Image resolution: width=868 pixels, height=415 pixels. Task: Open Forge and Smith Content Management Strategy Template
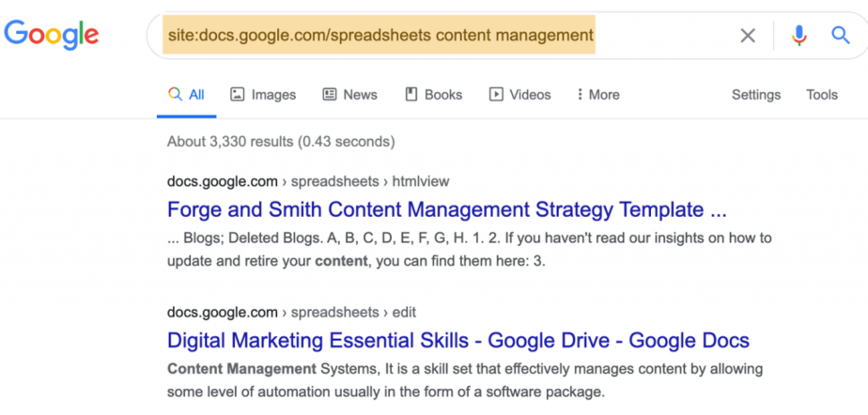click(447, 209)
